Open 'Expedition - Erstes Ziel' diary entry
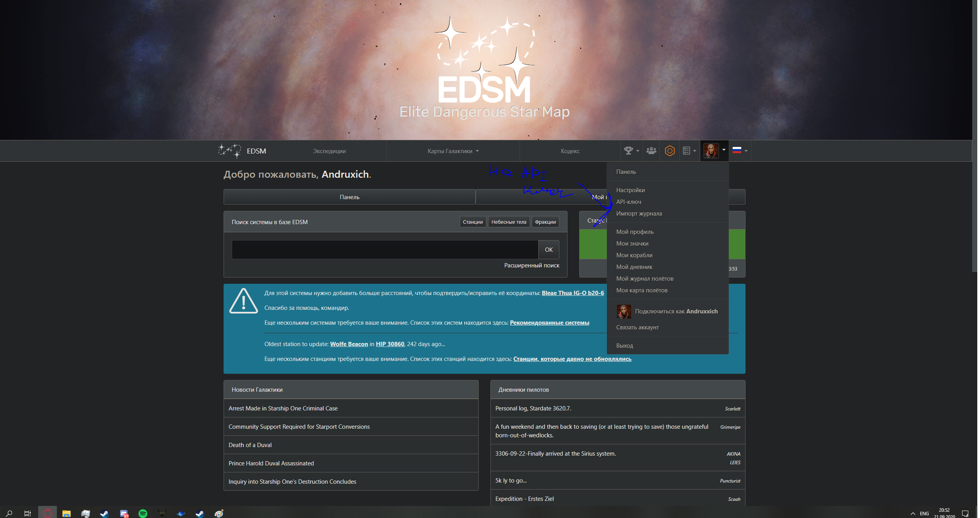The height and width of the screenshot is (518, 980). [525, 499]
